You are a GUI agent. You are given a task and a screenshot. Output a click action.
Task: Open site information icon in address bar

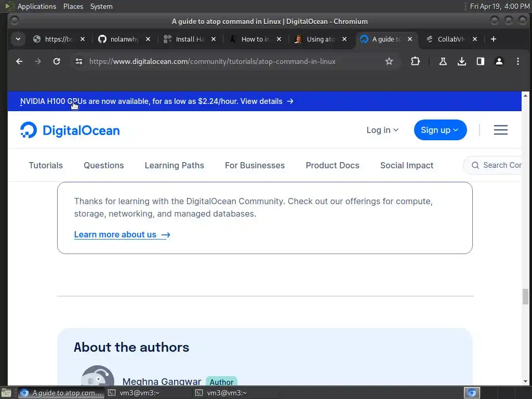point(79,61)
